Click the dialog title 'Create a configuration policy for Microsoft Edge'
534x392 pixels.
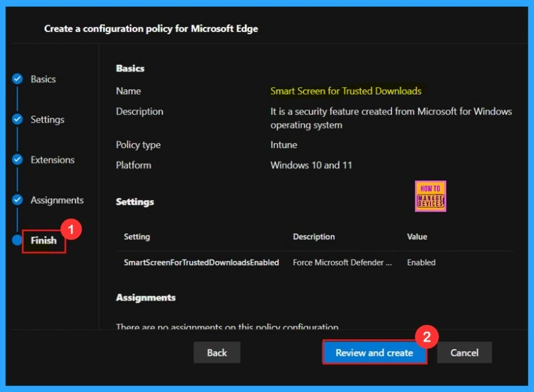tap(151, 29)
